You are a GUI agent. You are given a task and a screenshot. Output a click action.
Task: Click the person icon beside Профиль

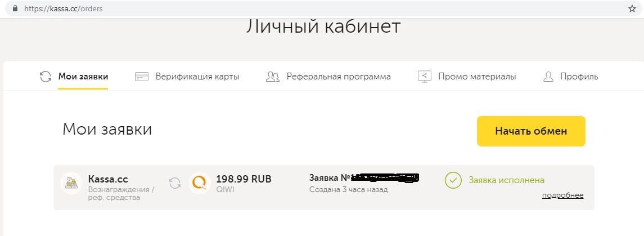click(548, 77)
